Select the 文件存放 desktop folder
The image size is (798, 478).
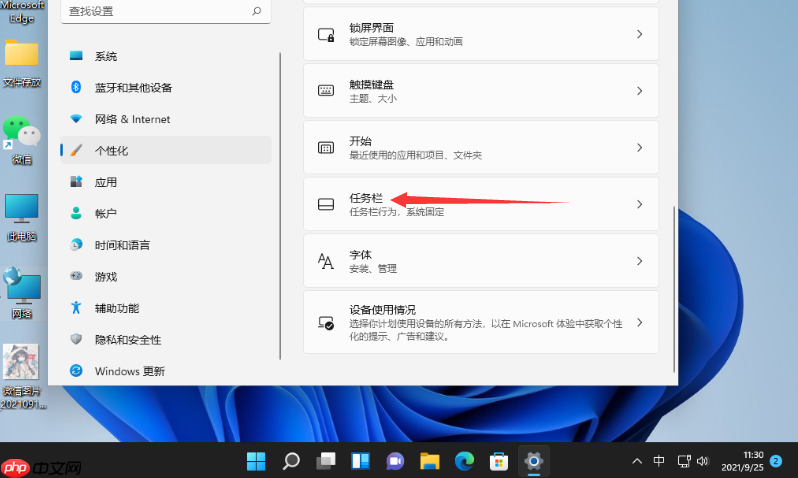(x=21, y=64)
